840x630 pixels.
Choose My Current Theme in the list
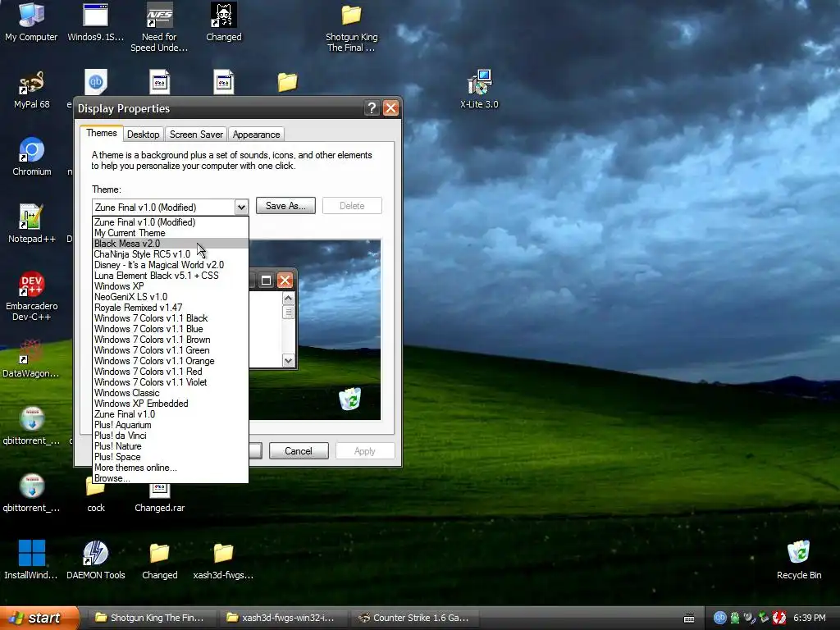[x=171, y=233]
